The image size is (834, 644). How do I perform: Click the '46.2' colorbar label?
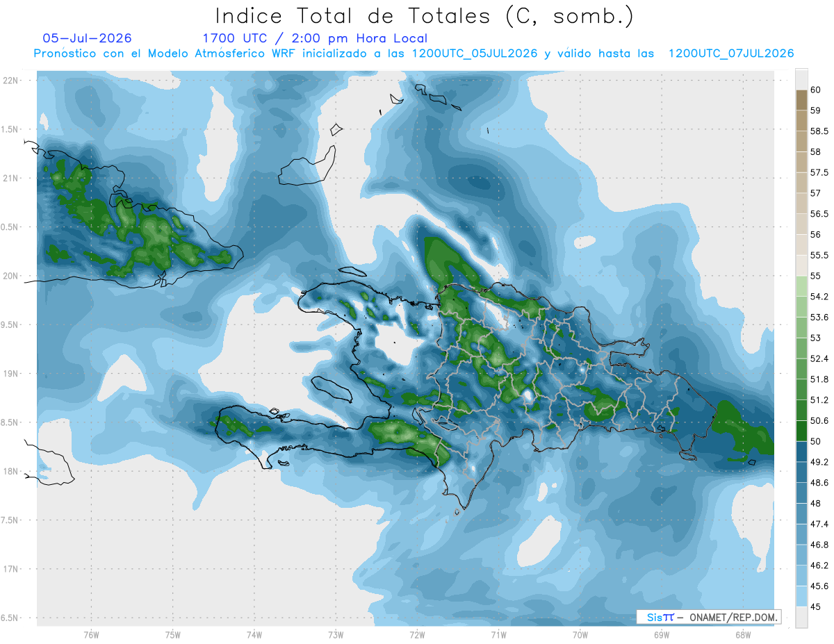pos(819,565)
